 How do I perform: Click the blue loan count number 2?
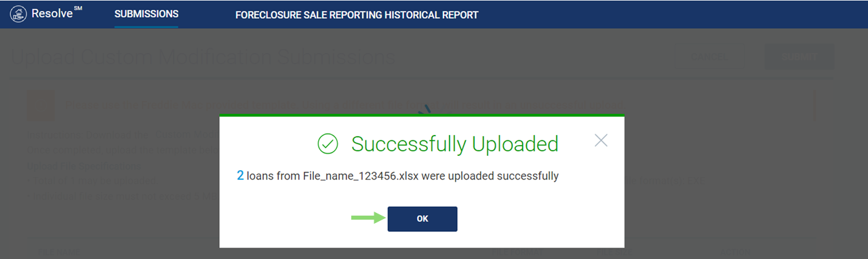coord(240,176)
